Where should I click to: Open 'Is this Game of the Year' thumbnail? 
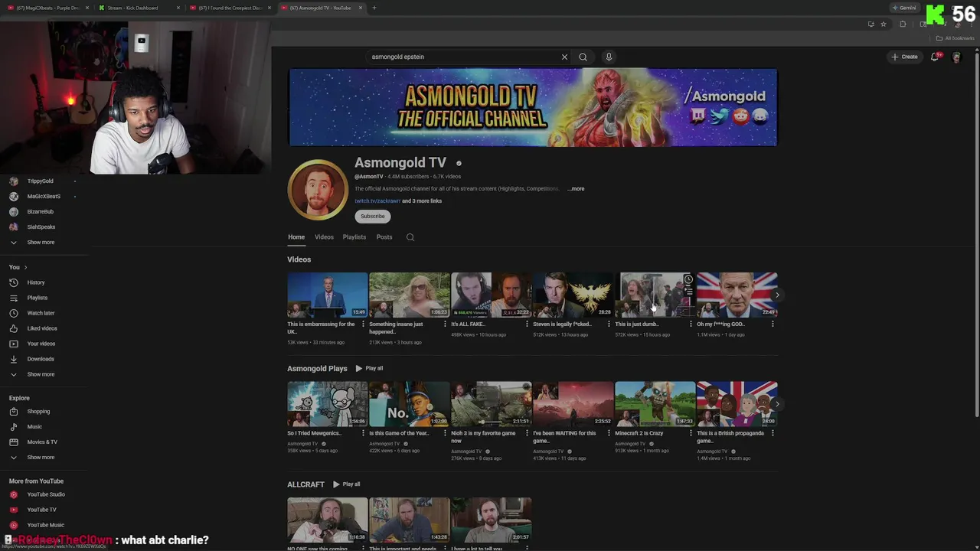pos(409,403)
